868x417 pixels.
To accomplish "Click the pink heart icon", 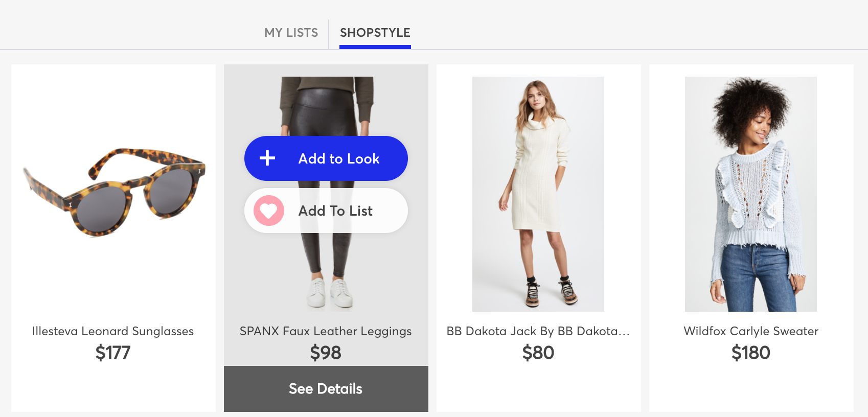I will coord(269,211).
